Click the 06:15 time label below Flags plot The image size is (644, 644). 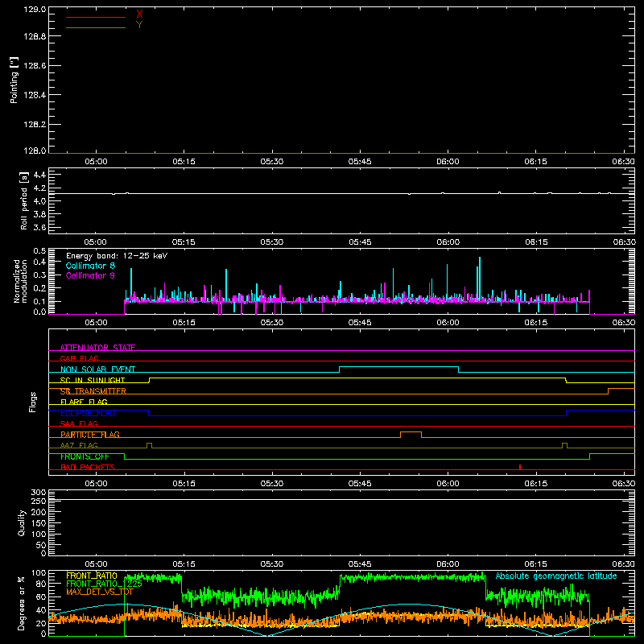point(536,484)
